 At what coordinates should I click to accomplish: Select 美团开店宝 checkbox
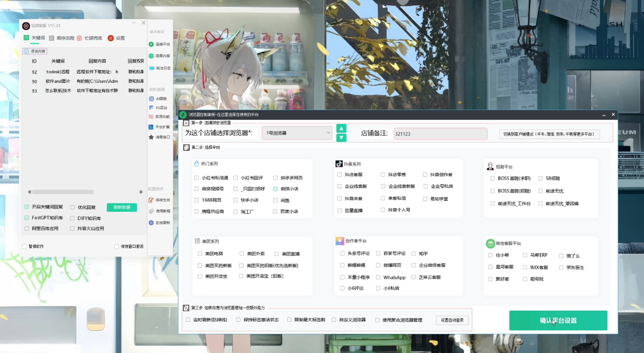tap(200, 276)
